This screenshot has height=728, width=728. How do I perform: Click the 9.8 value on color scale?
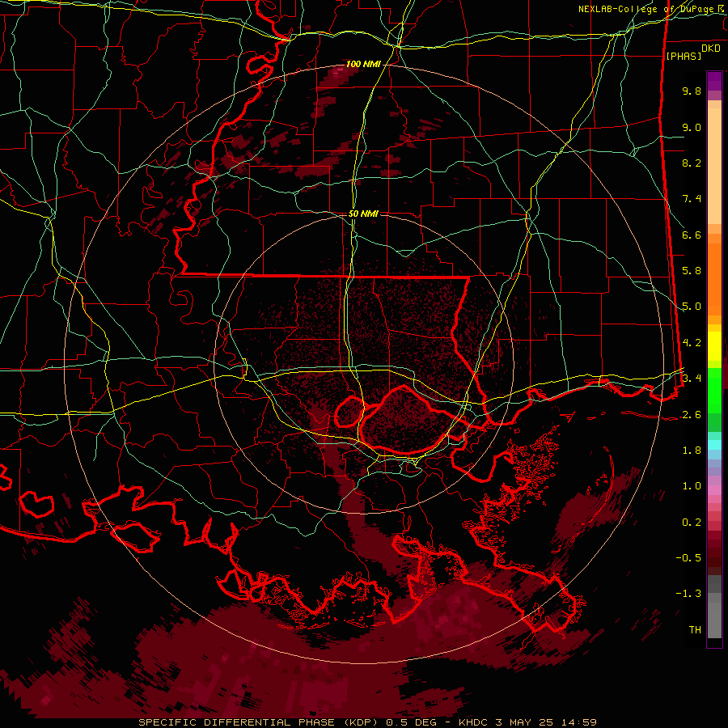[x=692, y=91]
